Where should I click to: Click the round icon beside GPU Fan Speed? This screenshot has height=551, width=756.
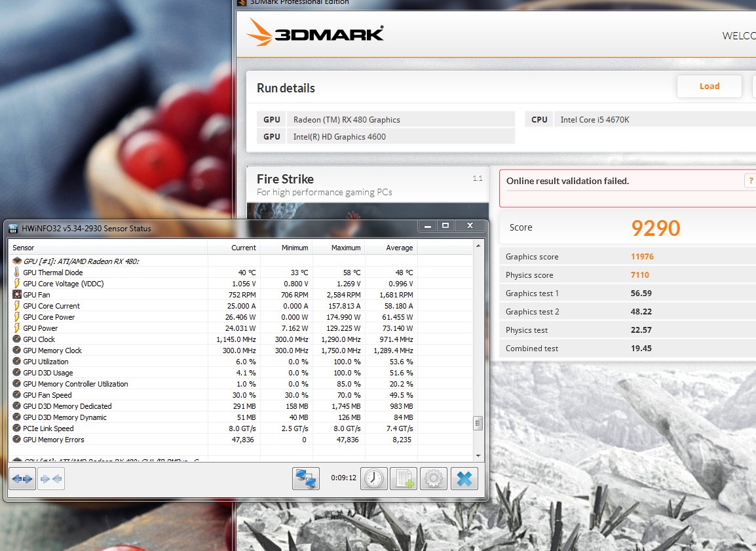pyautogui.click(x=17, y=394)
